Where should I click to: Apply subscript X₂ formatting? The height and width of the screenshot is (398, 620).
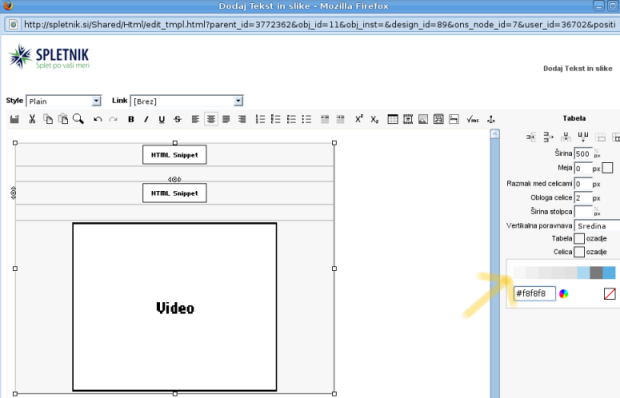coord(374,119)
